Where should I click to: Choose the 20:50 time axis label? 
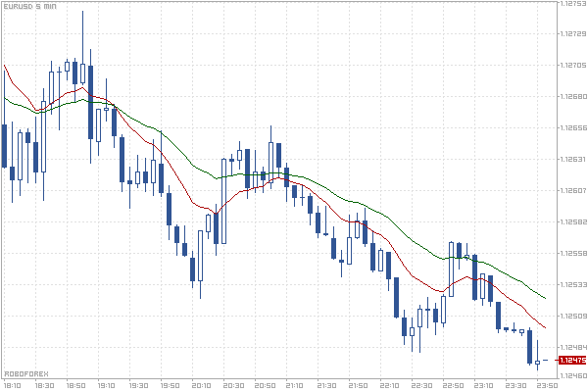coord(265,385)
